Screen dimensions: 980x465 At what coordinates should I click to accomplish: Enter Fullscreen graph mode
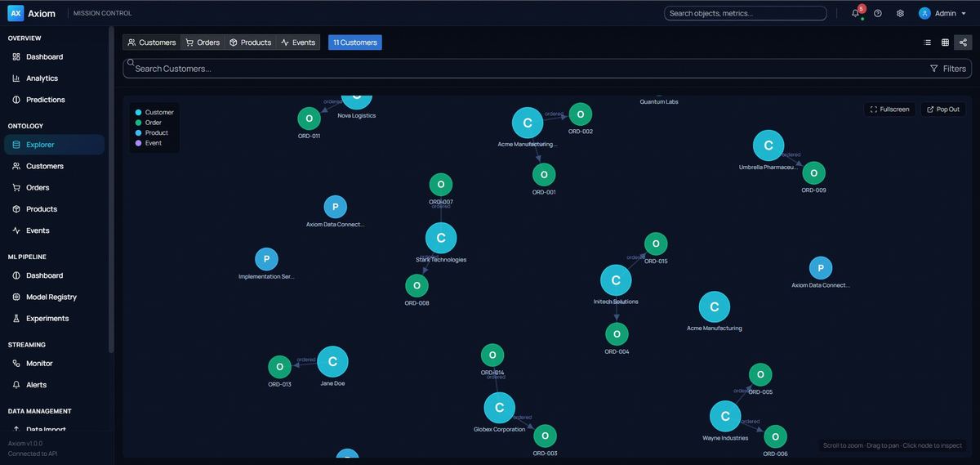[889, 110]
